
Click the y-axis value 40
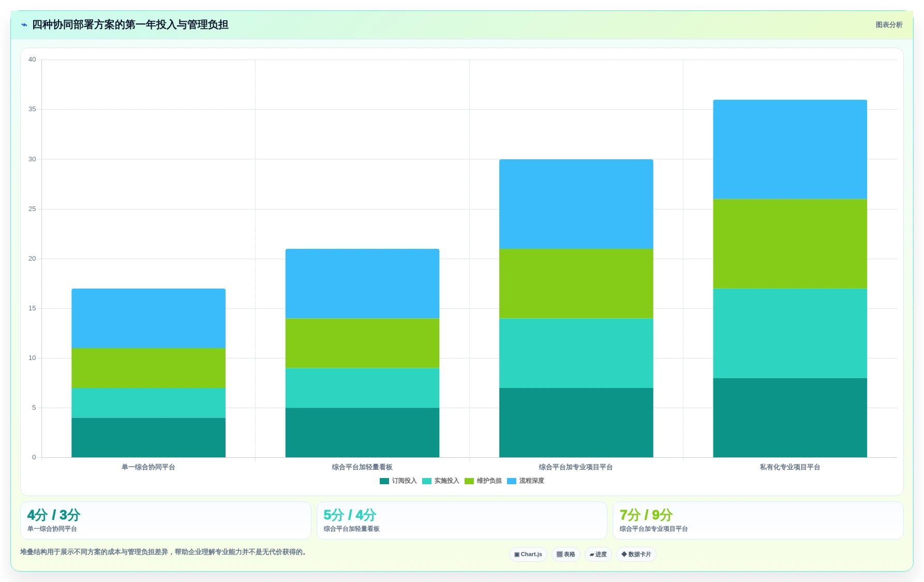coord(32,59)
